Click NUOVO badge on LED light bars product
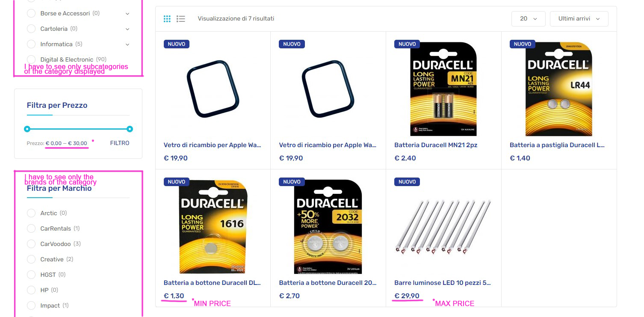644x317 pixels. coord(407,182)
